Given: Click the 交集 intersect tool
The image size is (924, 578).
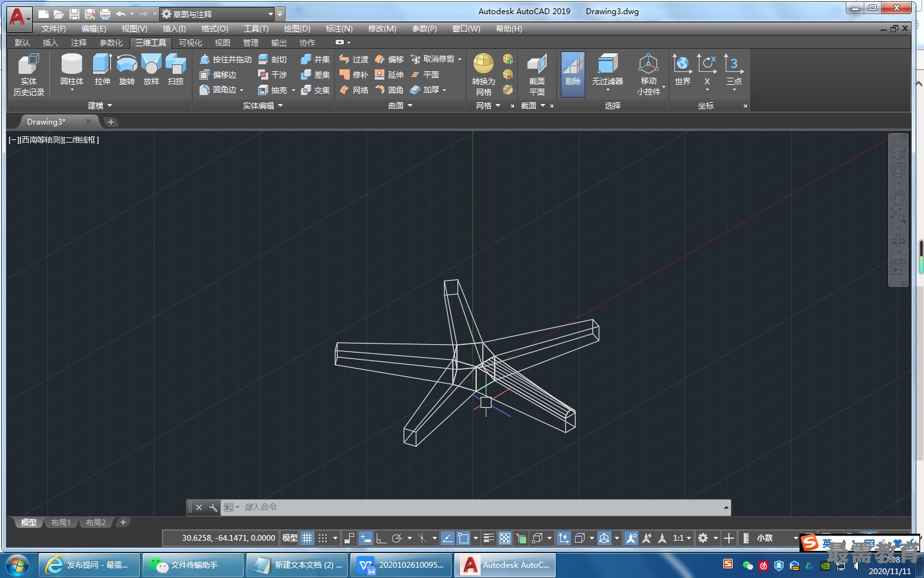Looking at the screenshot, I should (x=315, y=90).
